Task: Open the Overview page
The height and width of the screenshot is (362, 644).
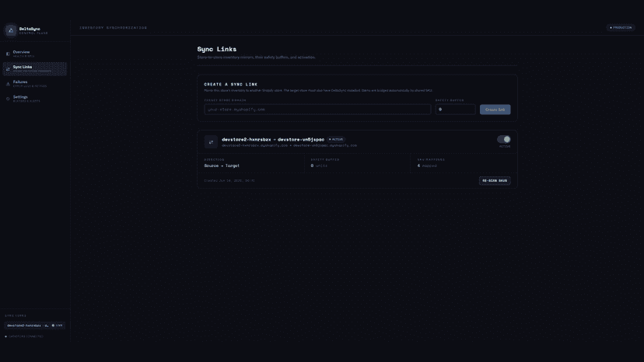Action: 35,54
